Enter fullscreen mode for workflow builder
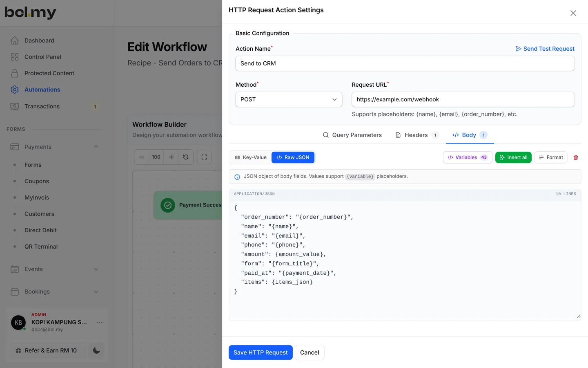The image size is (588, 368). point(204,157)
